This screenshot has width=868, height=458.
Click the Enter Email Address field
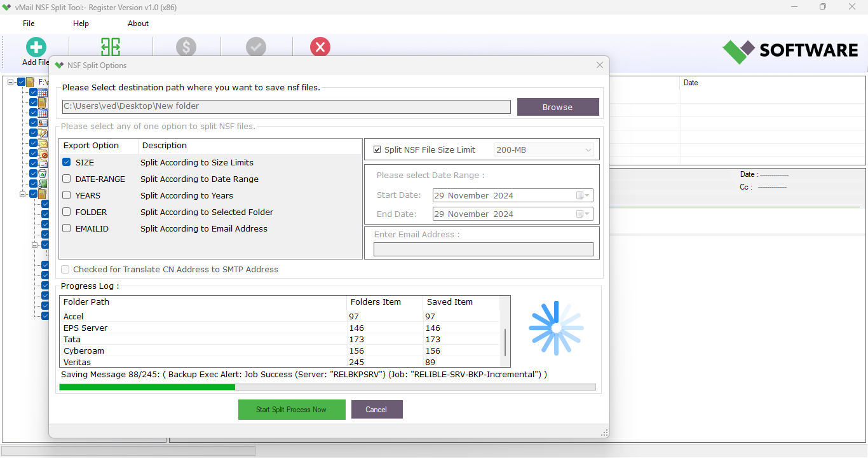tap(484, 249)
